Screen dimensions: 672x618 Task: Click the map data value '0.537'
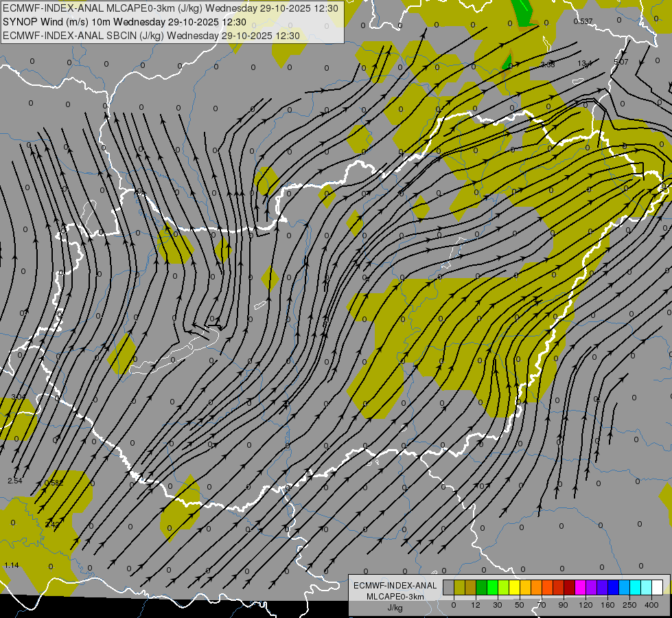pos(583,21)
